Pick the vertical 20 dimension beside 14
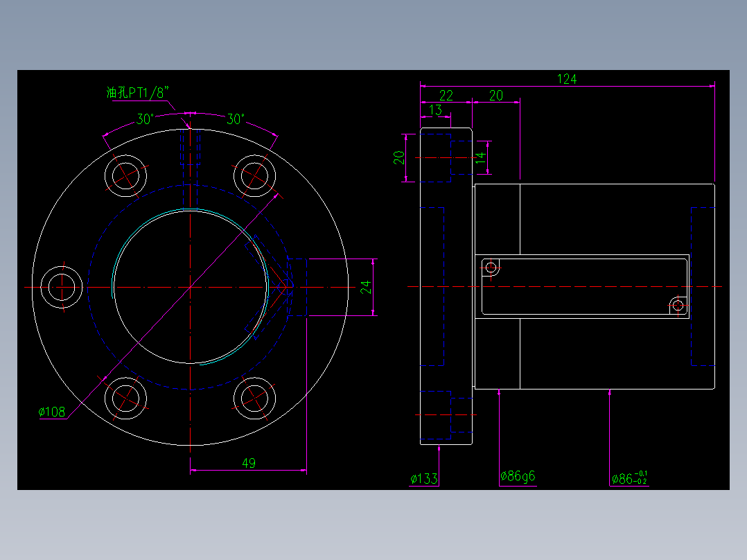The width and height of the screenshot is (747, 560). [398, 158]
